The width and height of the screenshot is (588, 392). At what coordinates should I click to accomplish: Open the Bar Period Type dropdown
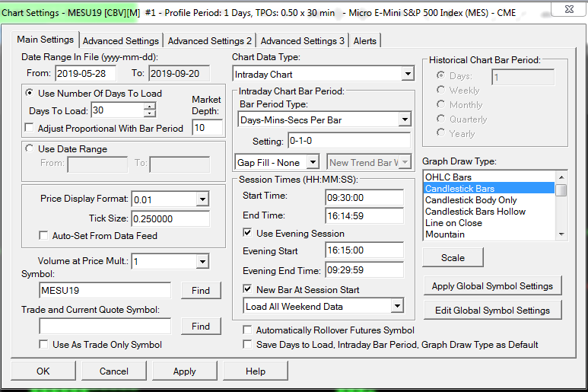(x=405, y=120)
